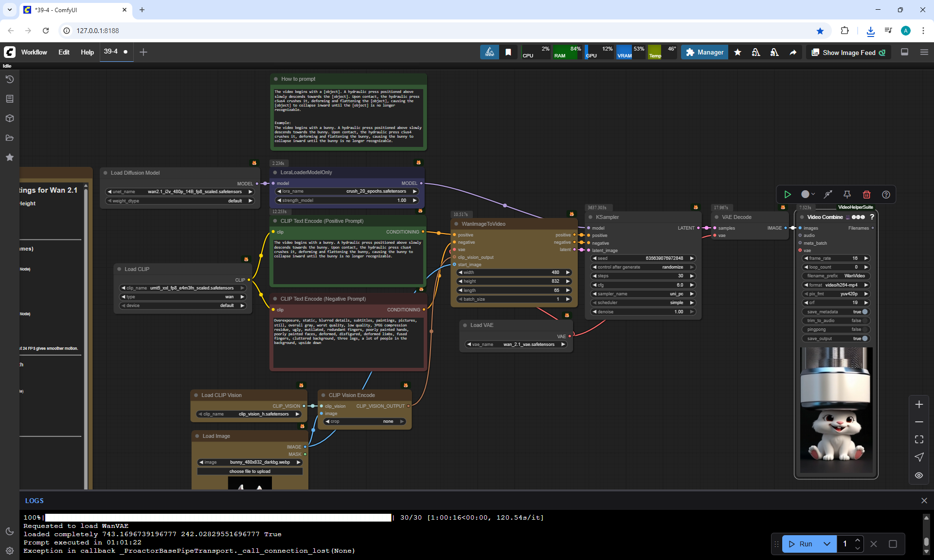
Task: Open settings gear in the sidebar
Action: coord(9,551)
